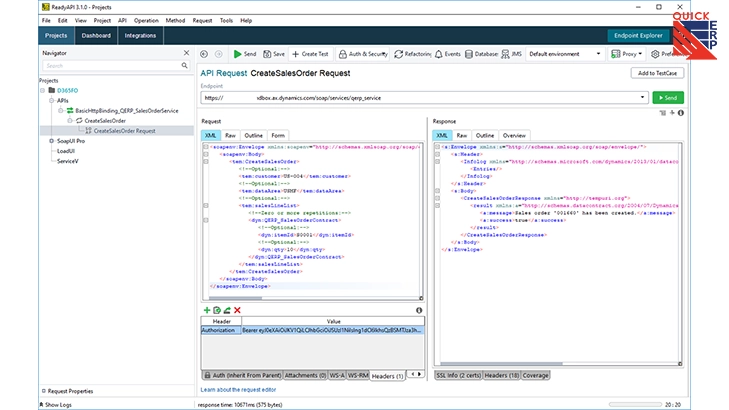
Task: Select the LoadUI tree item
Action: click(x=66, y=151)
